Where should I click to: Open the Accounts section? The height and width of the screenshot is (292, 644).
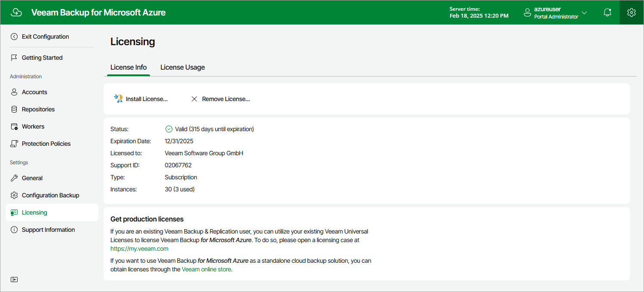34,92
